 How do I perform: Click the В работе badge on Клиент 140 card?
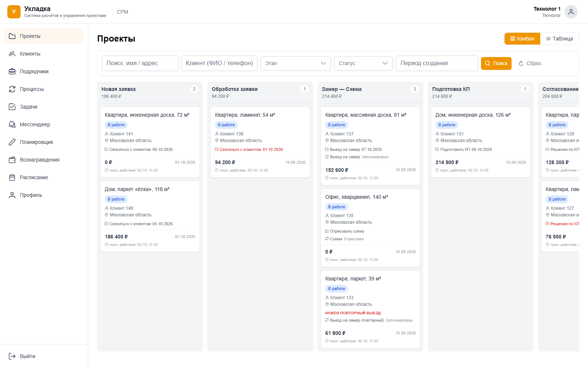coord(116,199)
